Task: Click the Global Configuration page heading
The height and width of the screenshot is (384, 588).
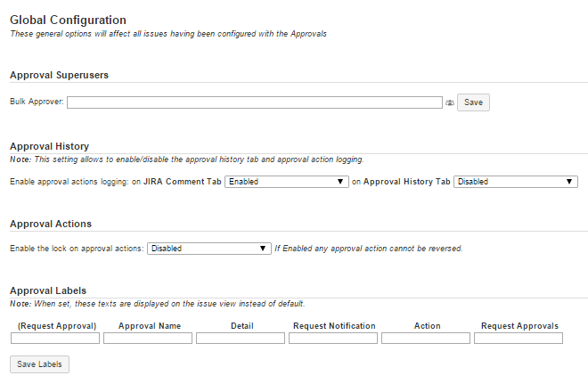Action: 68,20
